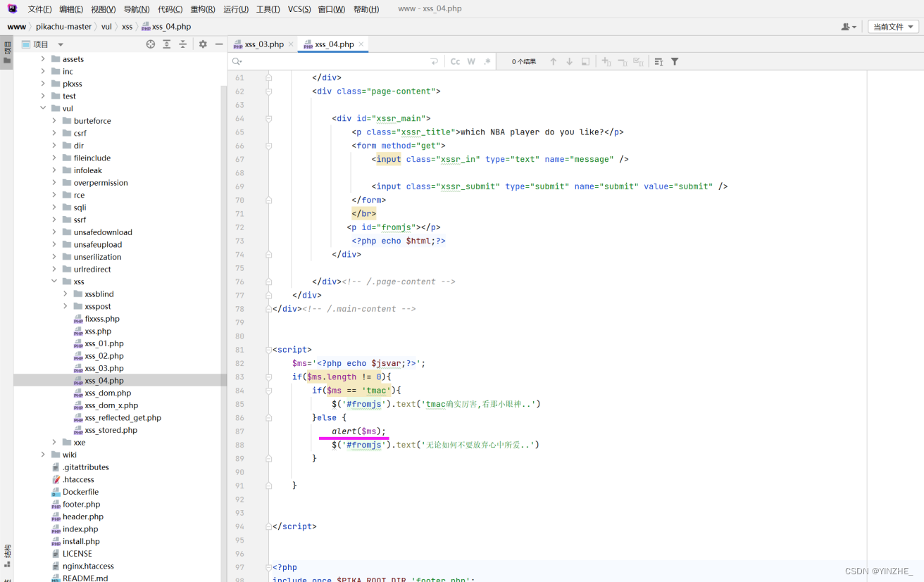Select xss_dom.php in project tree
The image size is (924, 582).
[108, 393]
